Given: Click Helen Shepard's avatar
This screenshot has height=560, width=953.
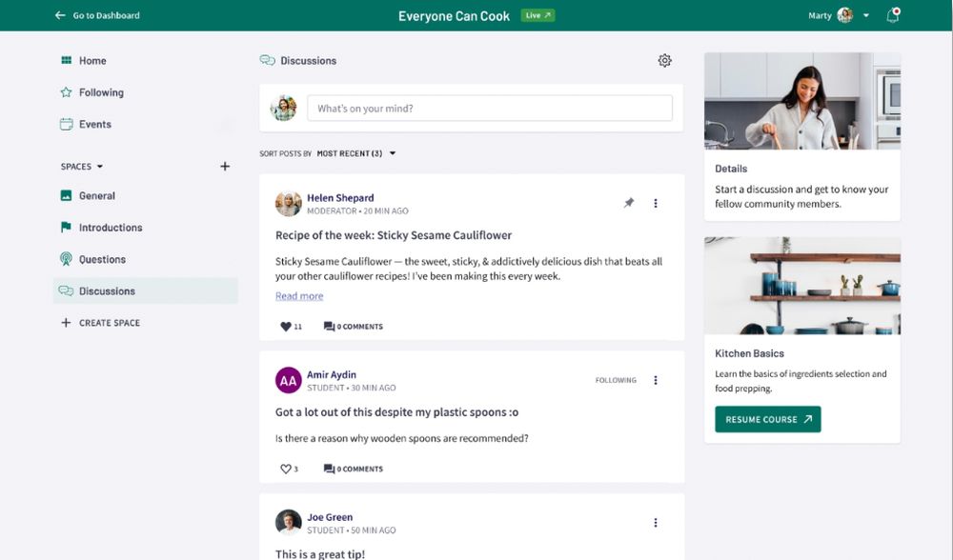Looking at the screenshot, I should tap(288, 204).
